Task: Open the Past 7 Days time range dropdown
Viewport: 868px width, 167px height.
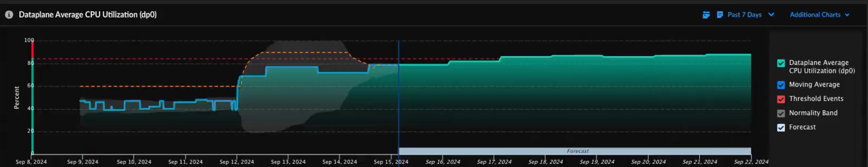Action: (x=744, y=15)
